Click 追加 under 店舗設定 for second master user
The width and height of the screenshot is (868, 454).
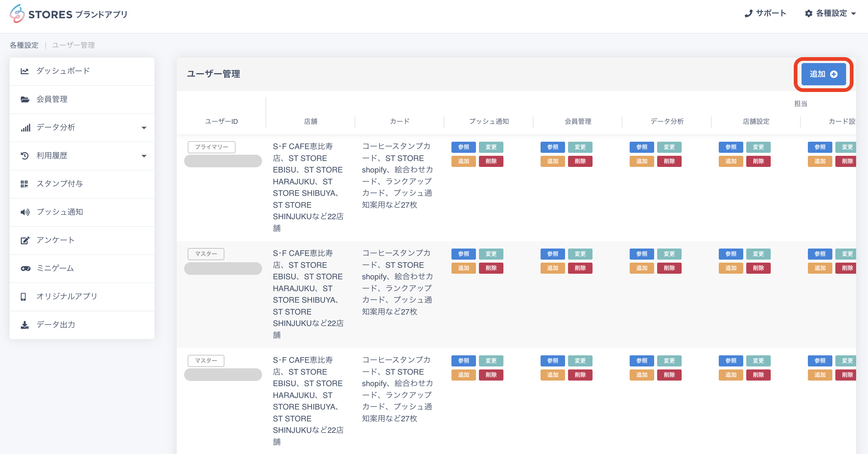tap(731, 375)
